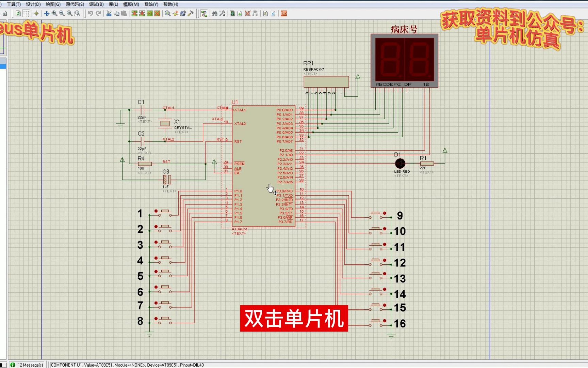Click the C3 1uF capacitor
Viewport: 588px width, 368px height.
point(167,180)
